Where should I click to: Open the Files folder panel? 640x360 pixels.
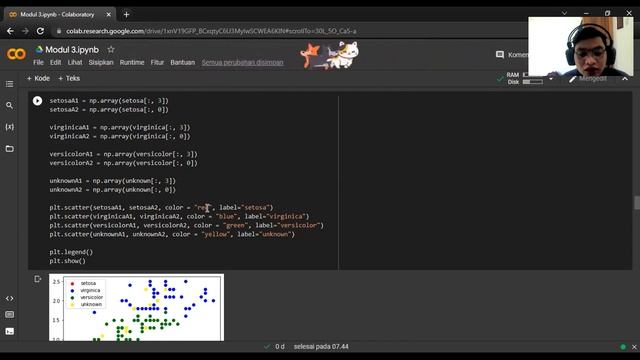tap(9, 149)
